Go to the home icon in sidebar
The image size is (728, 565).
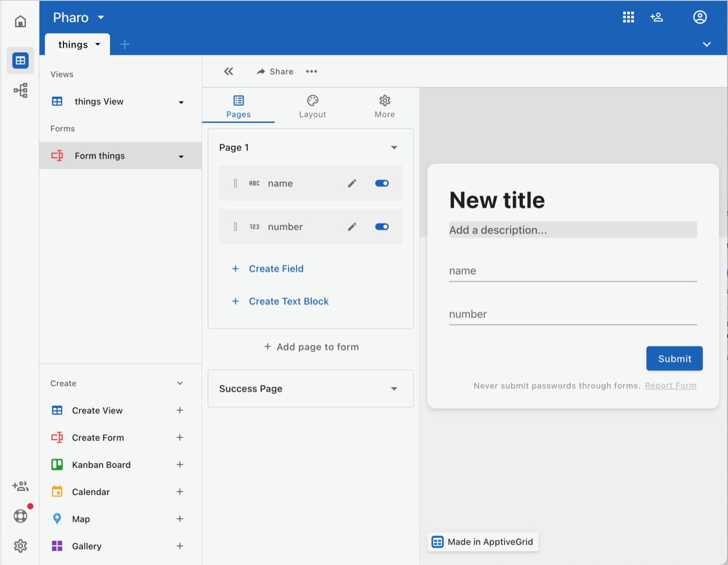tap(21, 22)
